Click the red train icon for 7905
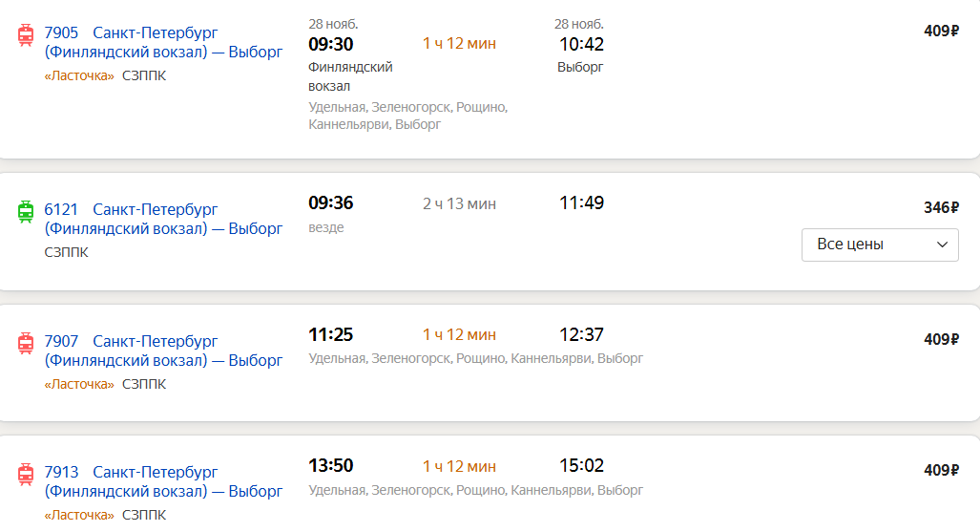The height and width of the screenshot is (532, 980). tap(26, 35)
